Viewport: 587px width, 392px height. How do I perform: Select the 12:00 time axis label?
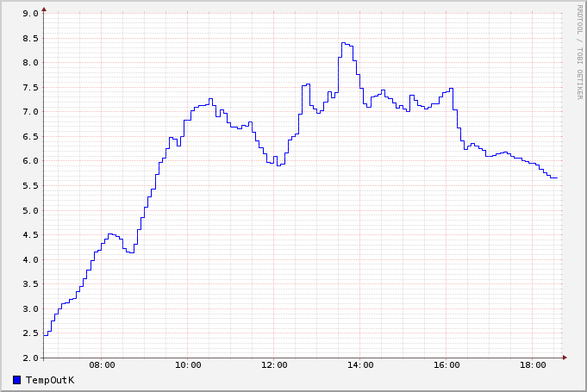coord(274,366)
